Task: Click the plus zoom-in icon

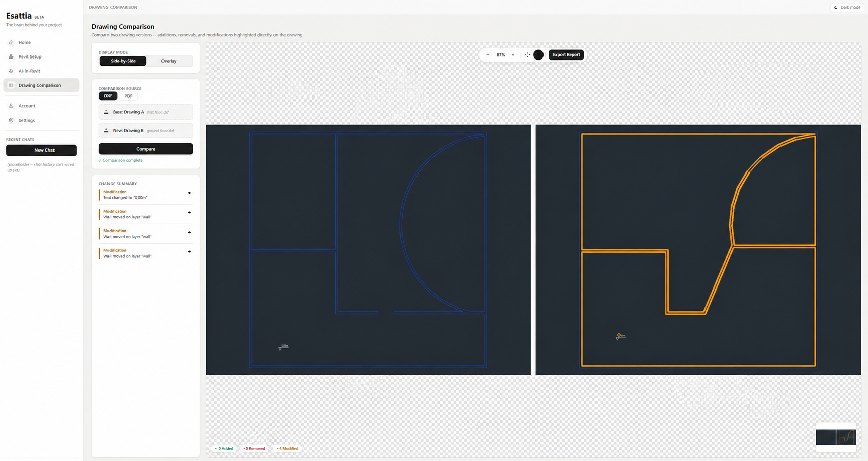Action: (513, 55)
